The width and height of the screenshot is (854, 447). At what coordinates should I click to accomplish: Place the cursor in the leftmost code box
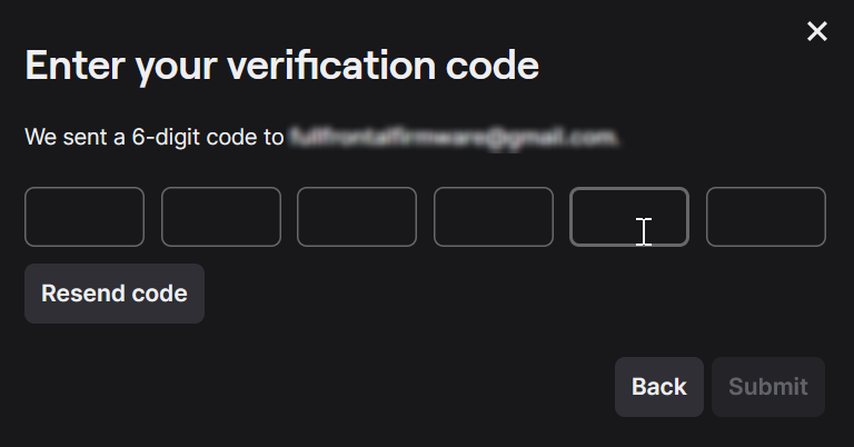point(84,216)
